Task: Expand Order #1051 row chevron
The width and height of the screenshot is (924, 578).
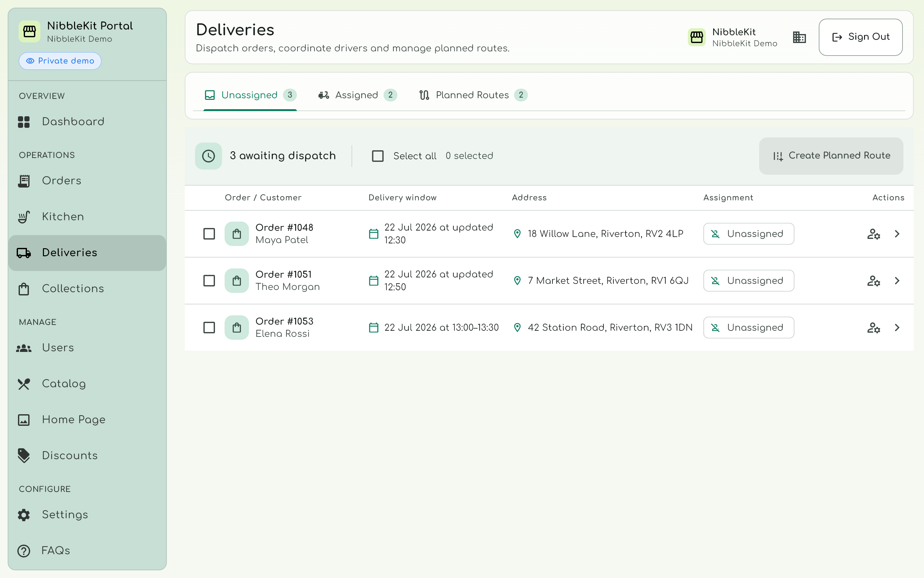Action: [897, 281]
